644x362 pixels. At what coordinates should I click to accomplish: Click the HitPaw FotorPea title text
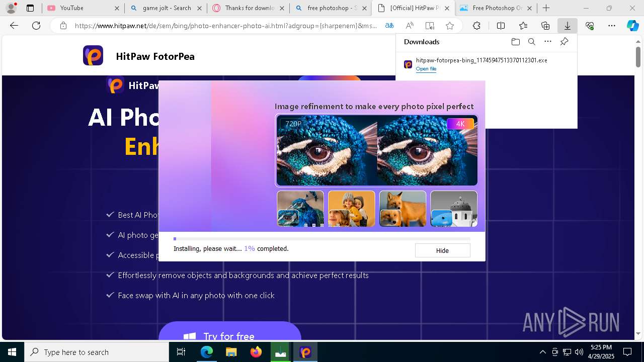(x=155, y=56)
